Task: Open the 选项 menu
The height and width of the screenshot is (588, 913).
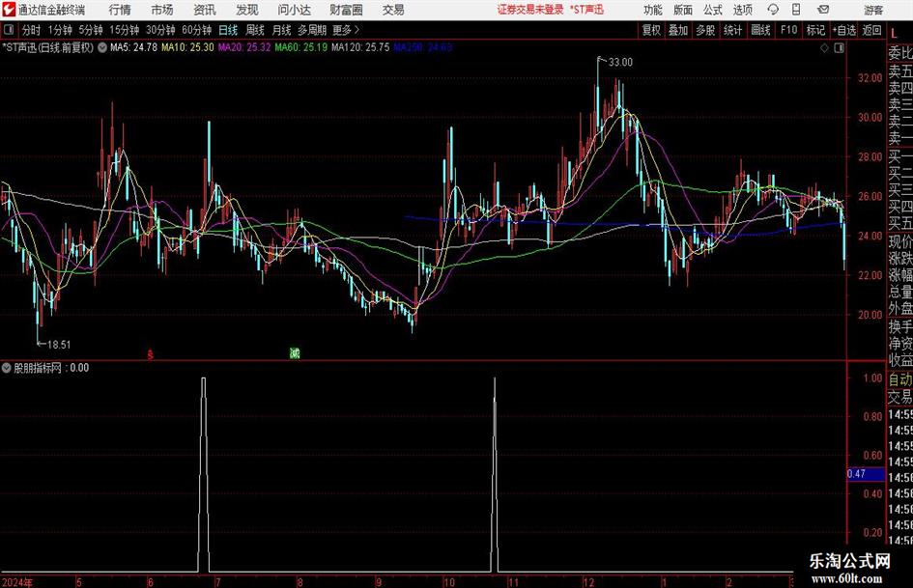Action: (742, 10)
